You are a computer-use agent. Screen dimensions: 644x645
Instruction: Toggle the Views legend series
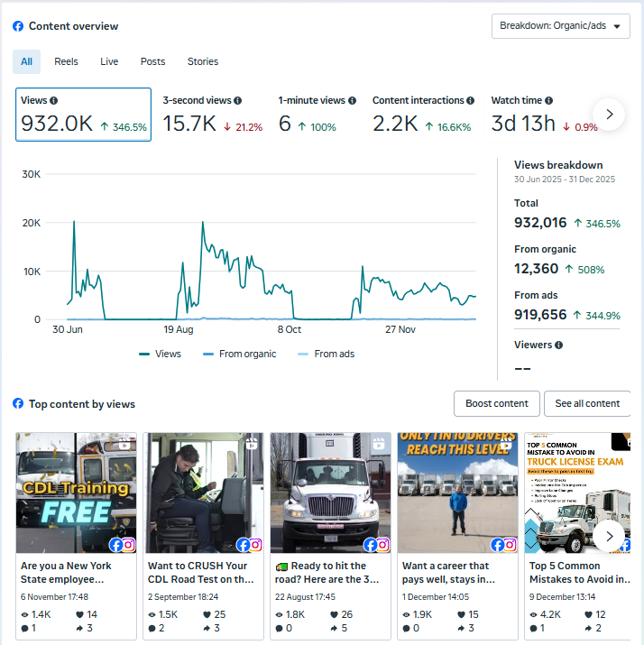pyautogui.click(x=160, y=354)
